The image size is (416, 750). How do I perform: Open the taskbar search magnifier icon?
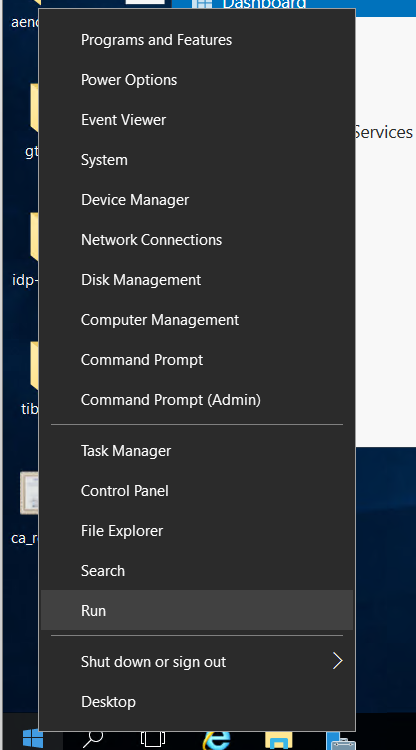(x=93, y=739)
